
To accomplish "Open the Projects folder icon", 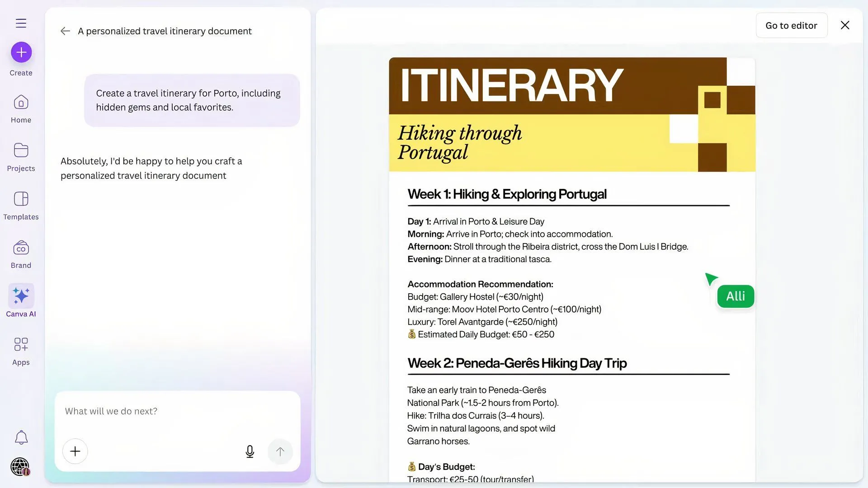I will (21, 150).
